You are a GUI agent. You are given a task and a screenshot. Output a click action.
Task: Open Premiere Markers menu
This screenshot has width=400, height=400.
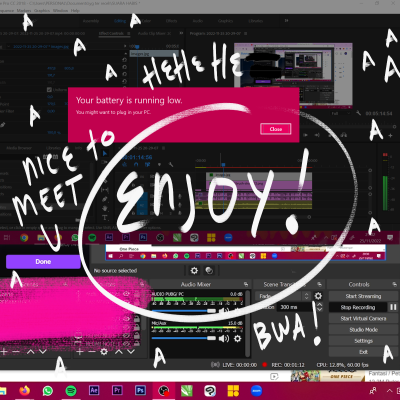(24, 11)
